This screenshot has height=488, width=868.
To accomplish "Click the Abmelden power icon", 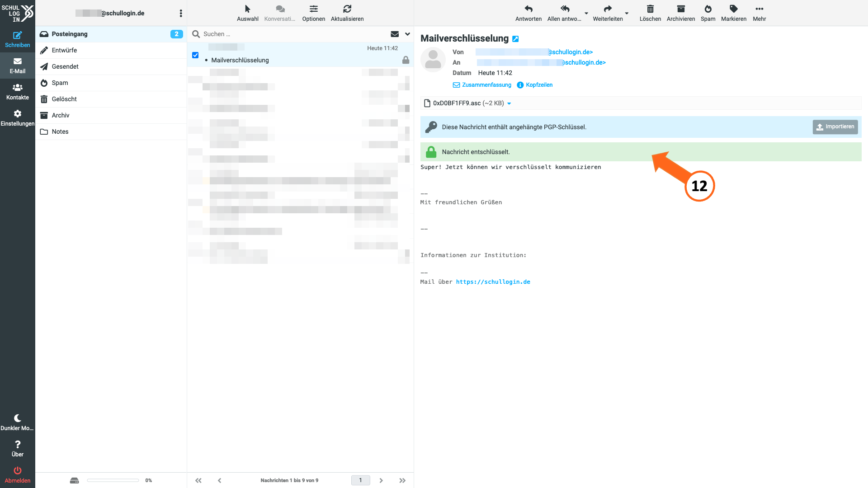I will point(18,475).
